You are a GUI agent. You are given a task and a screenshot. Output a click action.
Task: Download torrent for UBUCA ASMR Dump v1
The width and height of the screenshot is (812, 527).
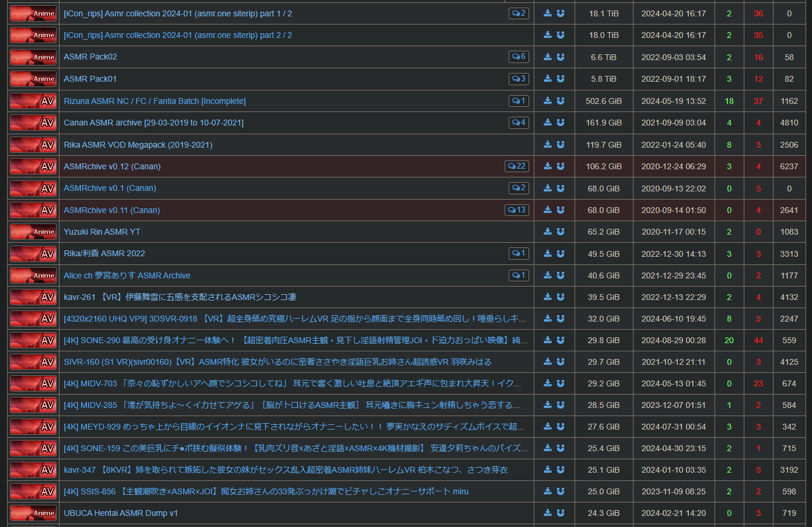coord(548,513)
